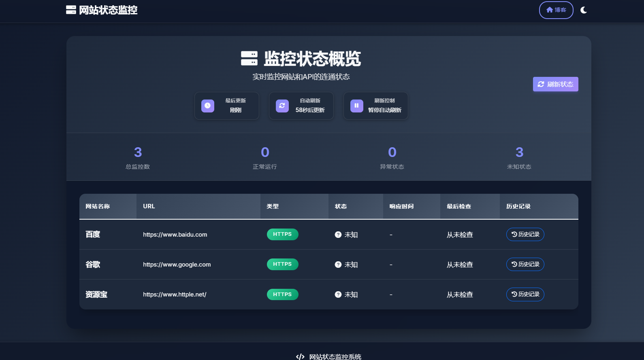Open 历史记录 for 谷歌
This screenshot has height=360, width=644.
[x=525, y=264]
